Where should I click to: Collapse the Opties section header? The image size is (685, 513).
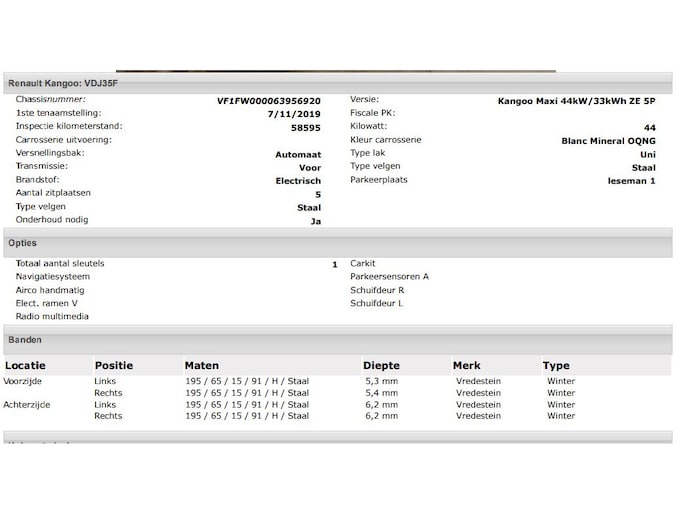22,243
